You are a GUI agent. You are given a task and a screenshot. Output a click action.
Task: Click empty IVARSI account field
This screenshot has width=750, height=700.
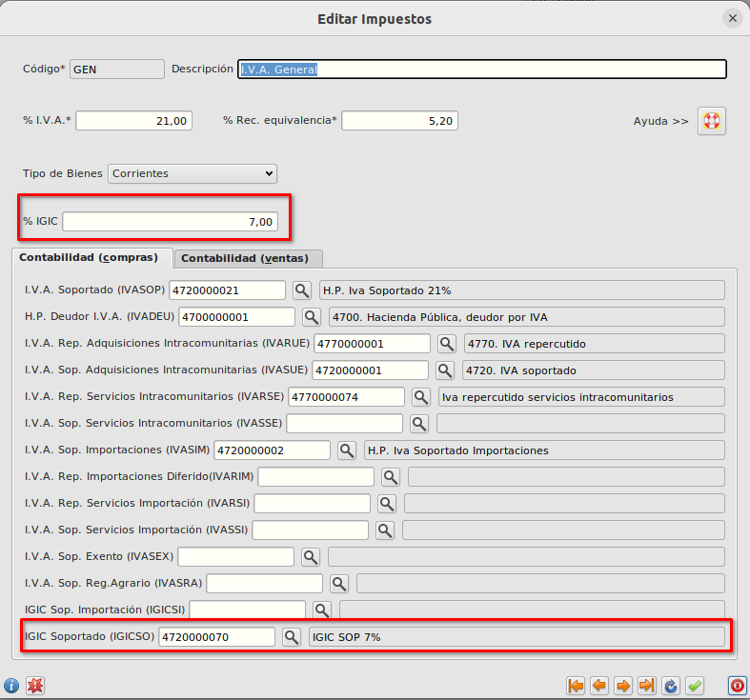click(312, 504)
